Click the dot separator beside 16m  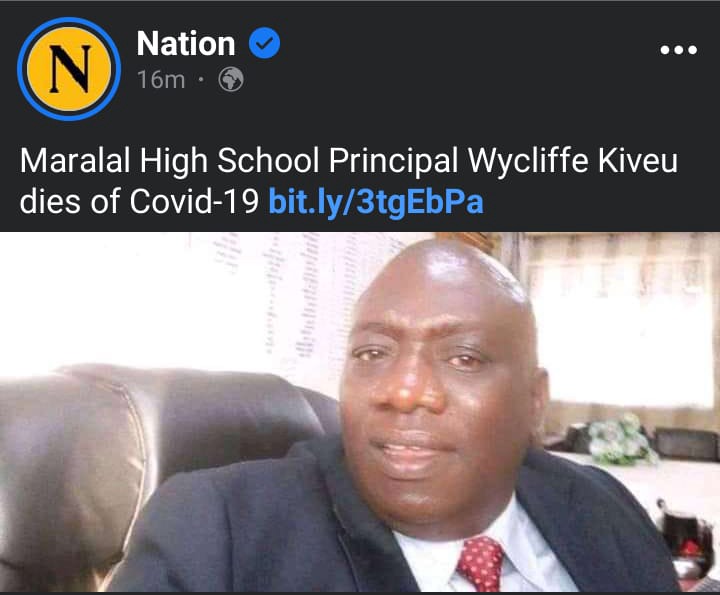[201, 79]
